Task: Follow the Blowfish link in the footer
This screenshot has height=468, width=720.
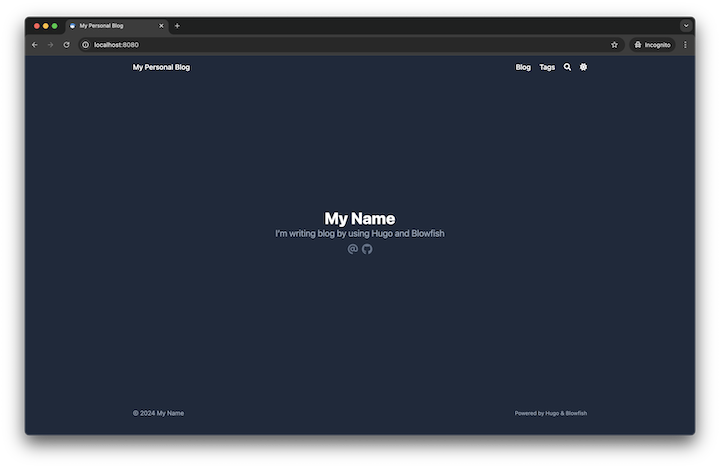Action: (575, 413)
